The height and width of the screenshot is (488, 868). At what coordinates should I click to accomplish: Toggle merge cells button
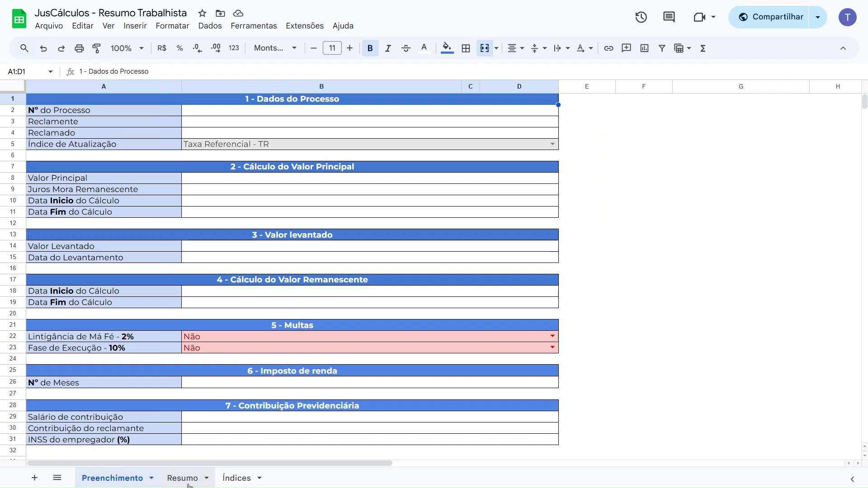(x=485, y=48)
